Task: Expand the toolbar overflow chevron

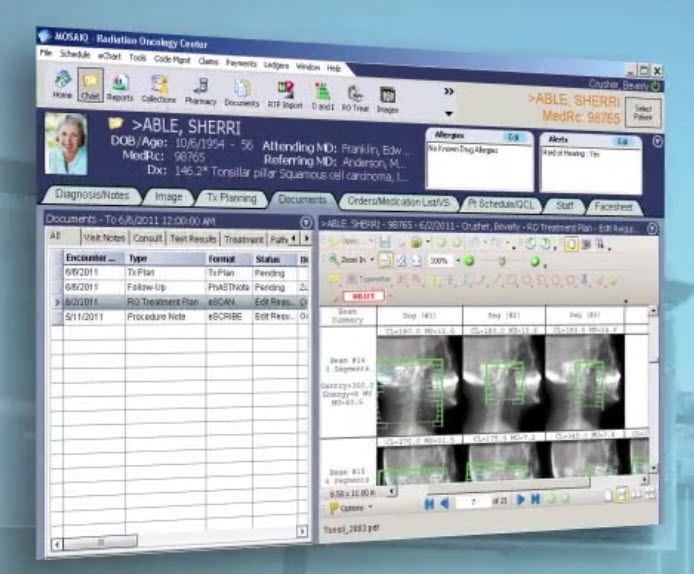Action: 449,91
